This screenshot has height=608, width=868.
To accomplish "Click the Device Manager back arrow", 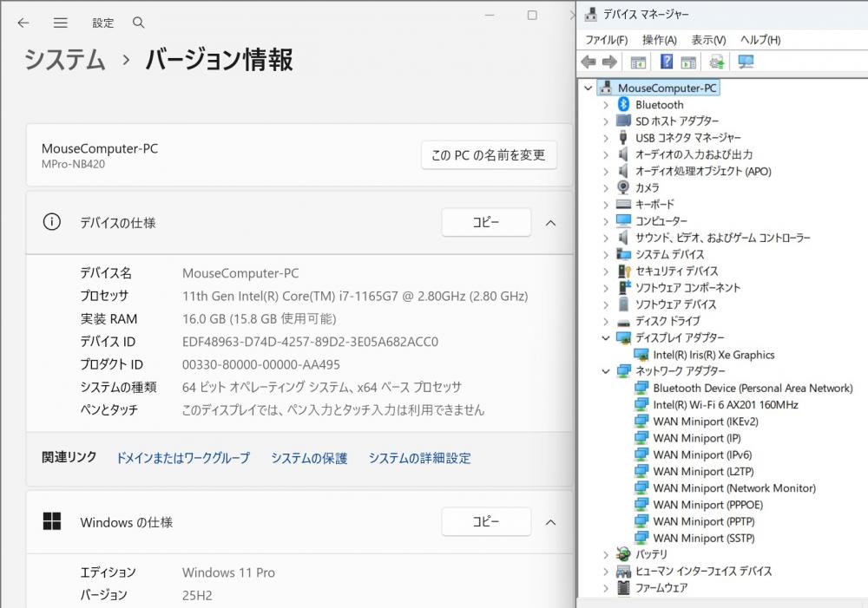I will [589, 62].
